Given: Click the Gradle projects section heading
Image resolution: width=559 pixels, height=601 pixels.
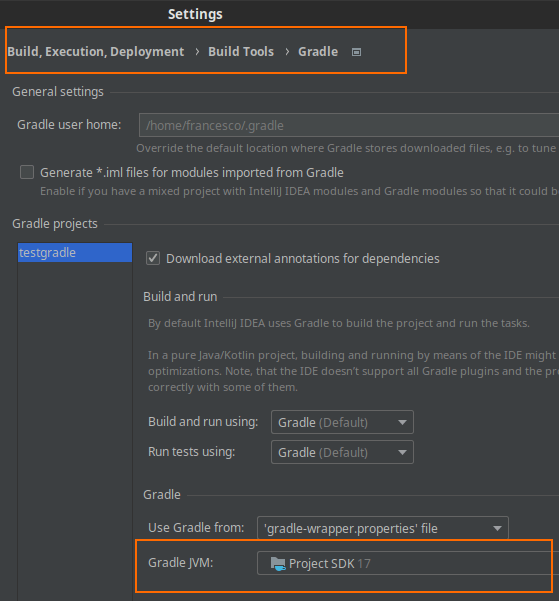Looking at the screenshot, I should [55, 224].
